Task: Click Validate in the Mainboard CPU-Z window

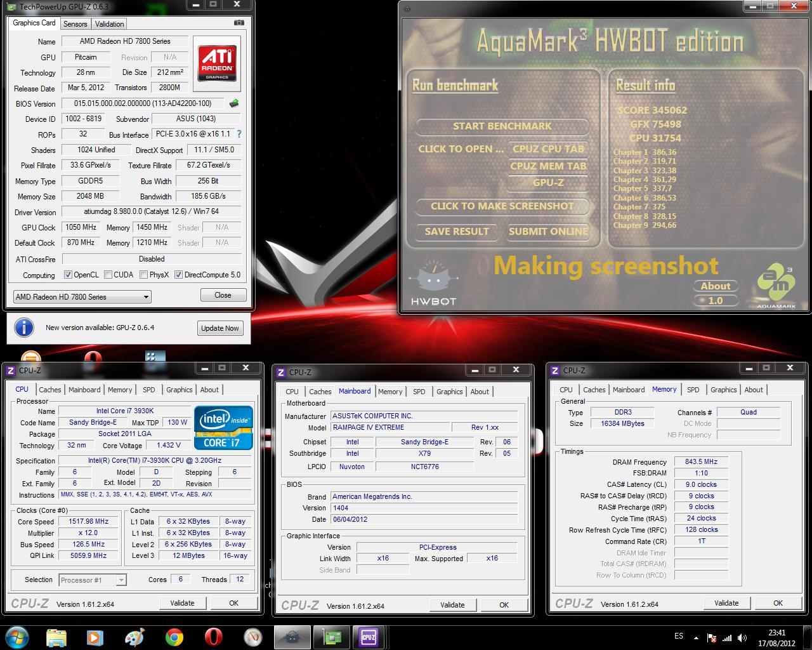Action: pos(452,605)
